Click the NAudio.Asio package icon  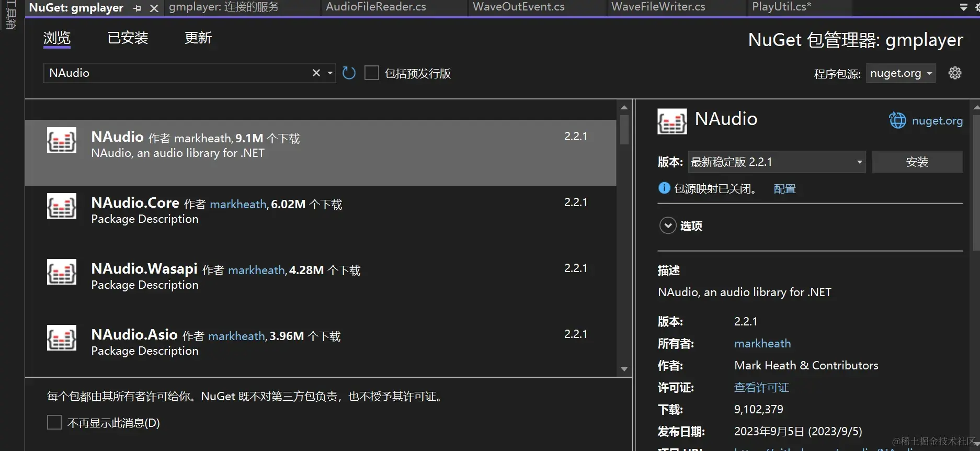[x=62, y=338]
